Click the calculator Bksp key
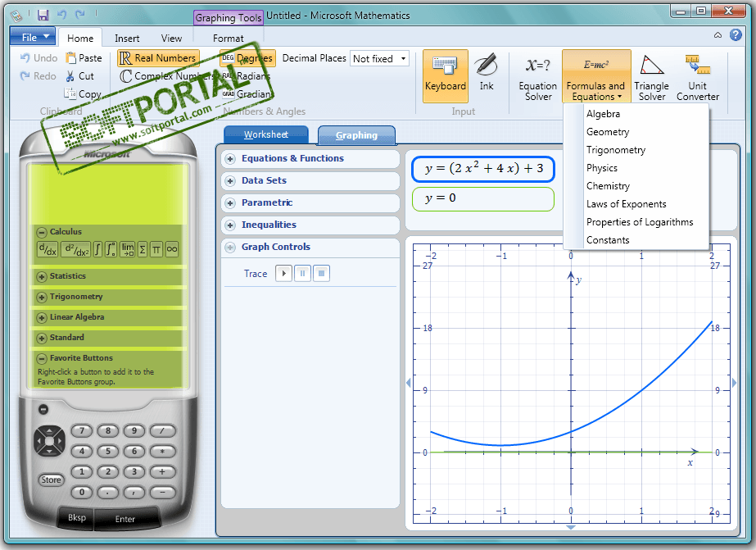Viewport: 756px width, 550px height. coord(77,518)
